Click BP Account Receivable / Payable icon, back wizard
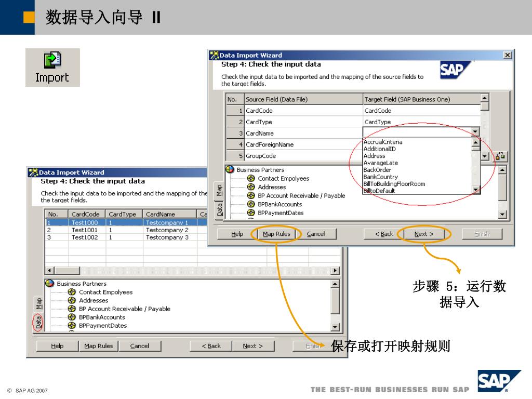Image resolution: width=532 pixels, height=399 pixels. pyautogui.click(x=72, y=309)
